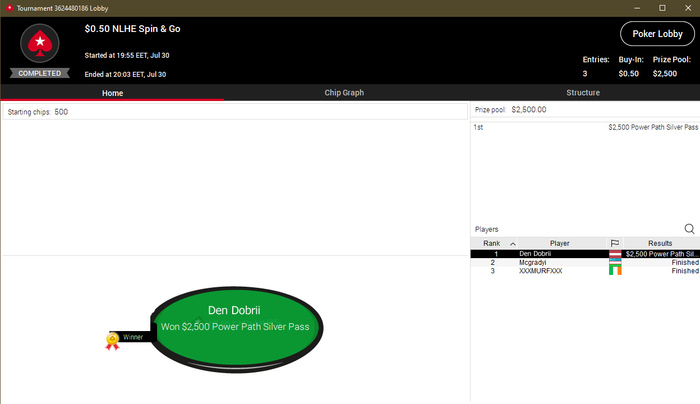Click the $0.50 NLHE Spin & Go title

132,29
